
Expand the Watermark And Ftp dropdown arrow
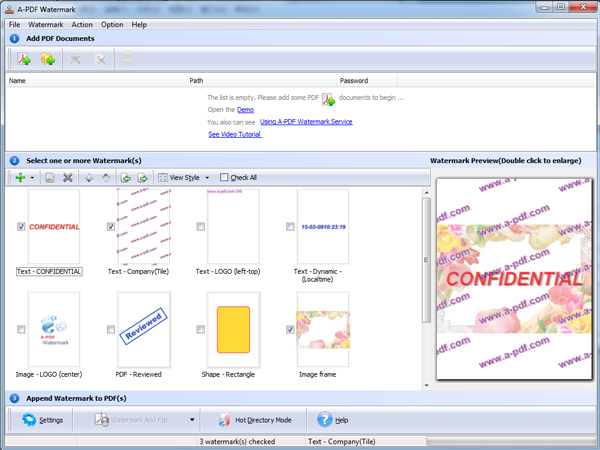(192, 420)
